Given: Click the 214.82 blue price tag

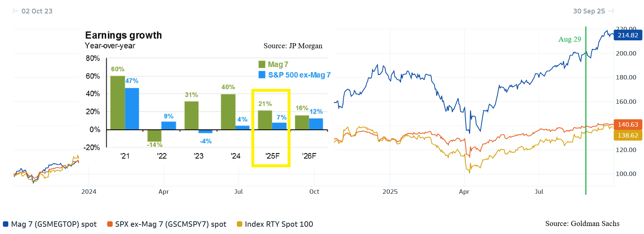Looking at the screenshot, I should click(x=628, y=35).
